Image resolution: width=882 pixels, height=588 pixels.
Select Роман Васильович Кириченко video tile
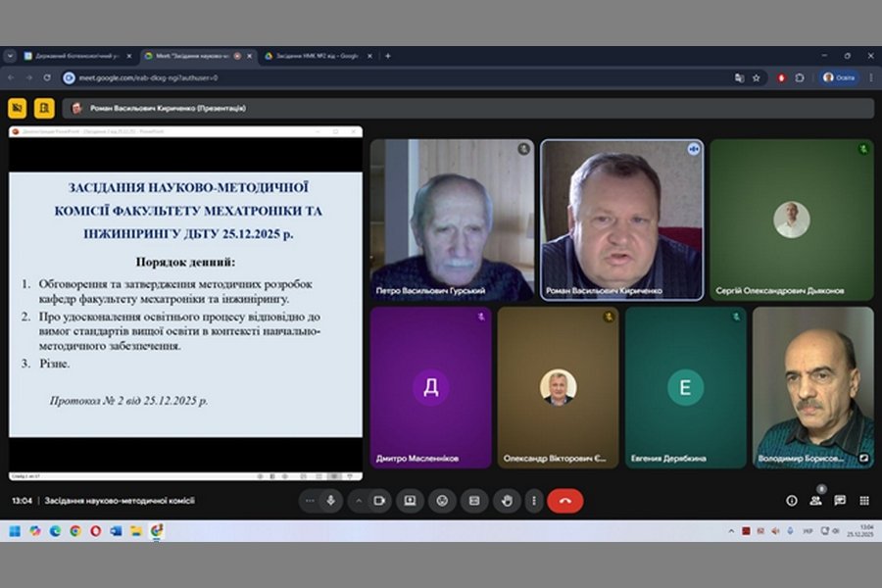point(621,219)
